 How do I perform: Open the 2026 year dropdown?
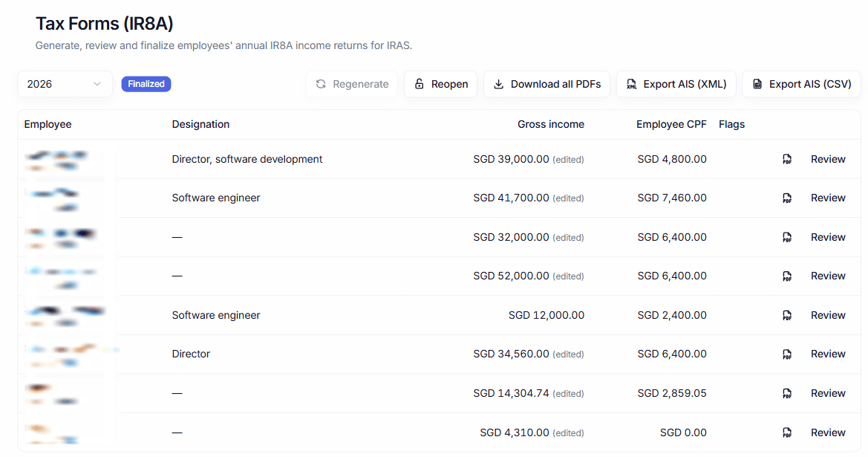click(65, 84)
